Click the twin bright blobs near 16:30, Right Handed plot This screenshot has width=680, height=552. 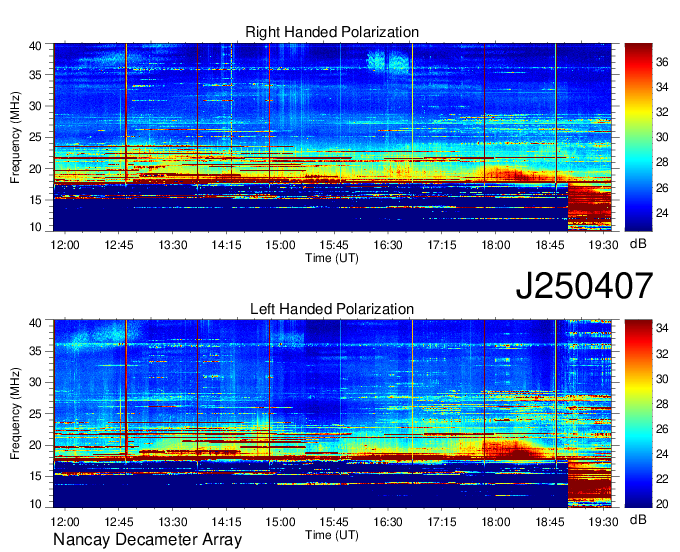pos(388,61)
